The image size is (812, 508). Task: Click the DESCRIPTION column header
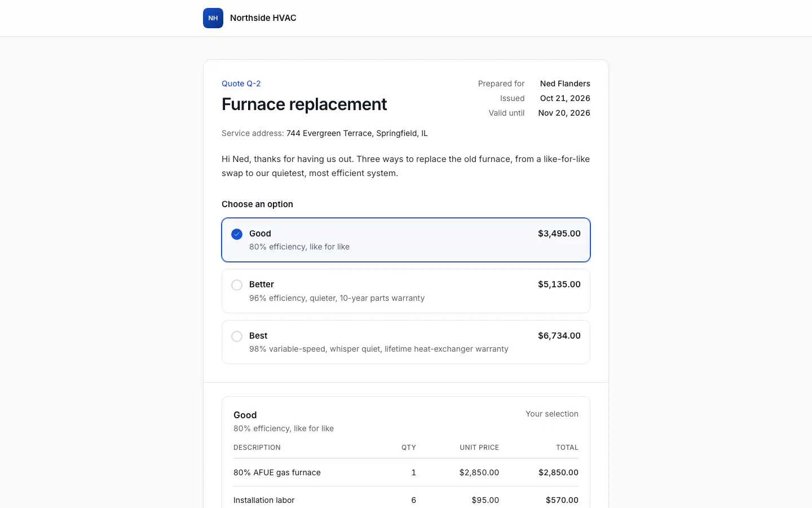(257, 448)
